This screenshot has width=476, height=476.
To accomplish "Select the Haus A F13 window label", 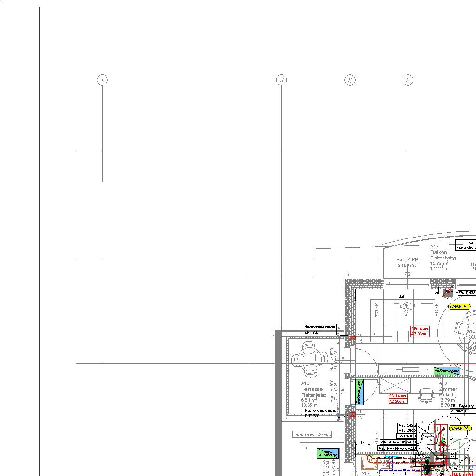I will click(x=407, y=259).
